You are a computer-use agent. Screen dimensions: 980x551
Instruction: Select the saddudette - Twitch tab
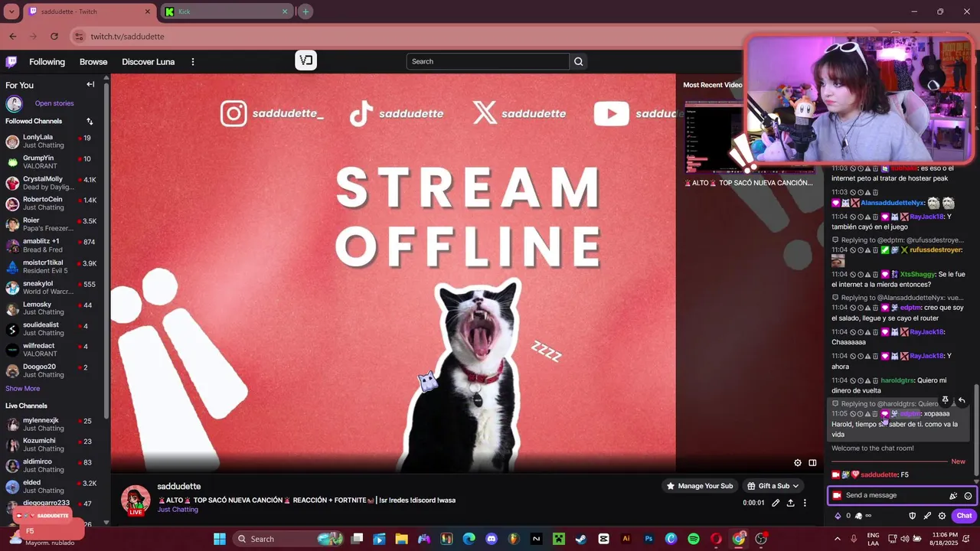point(89,11)
